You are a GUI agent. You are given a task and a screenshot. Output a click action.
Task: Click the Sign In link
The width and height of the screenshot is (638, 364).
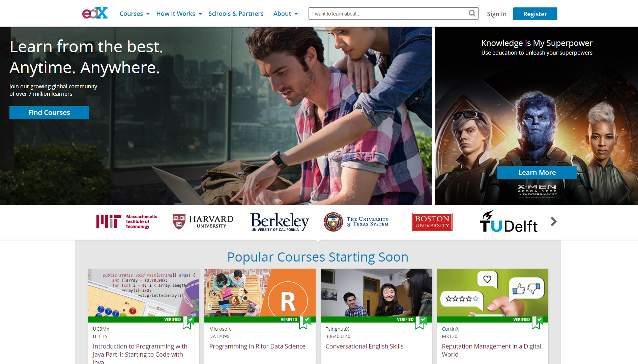(496, 14)
